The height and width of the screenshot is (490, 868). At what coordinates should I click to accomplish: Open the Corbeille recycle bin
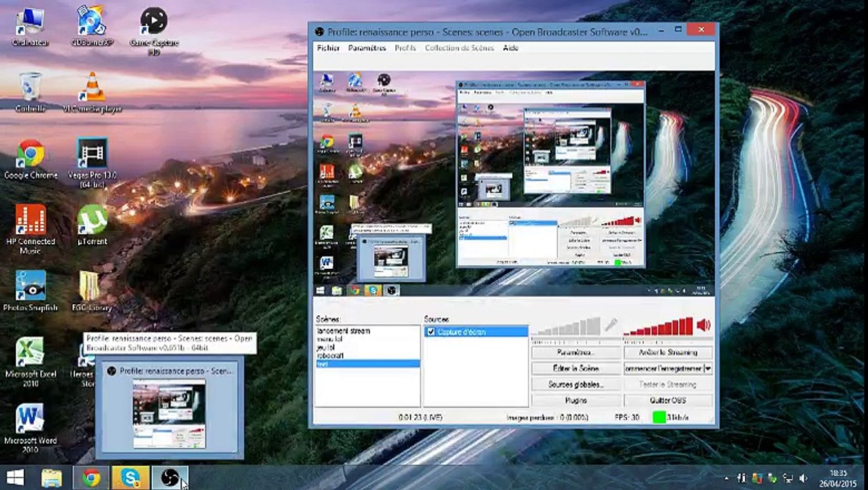[30, 92]
